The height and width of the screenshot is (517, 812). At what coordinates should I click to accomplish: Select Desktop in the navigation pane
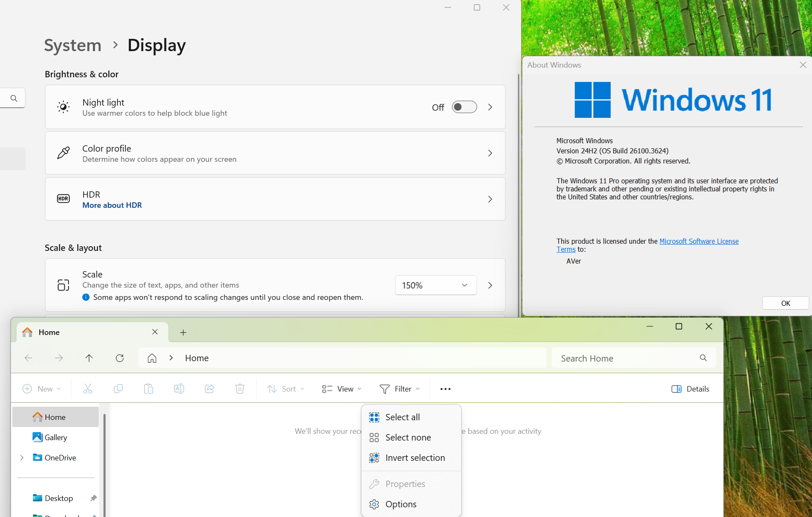[55, 498]
